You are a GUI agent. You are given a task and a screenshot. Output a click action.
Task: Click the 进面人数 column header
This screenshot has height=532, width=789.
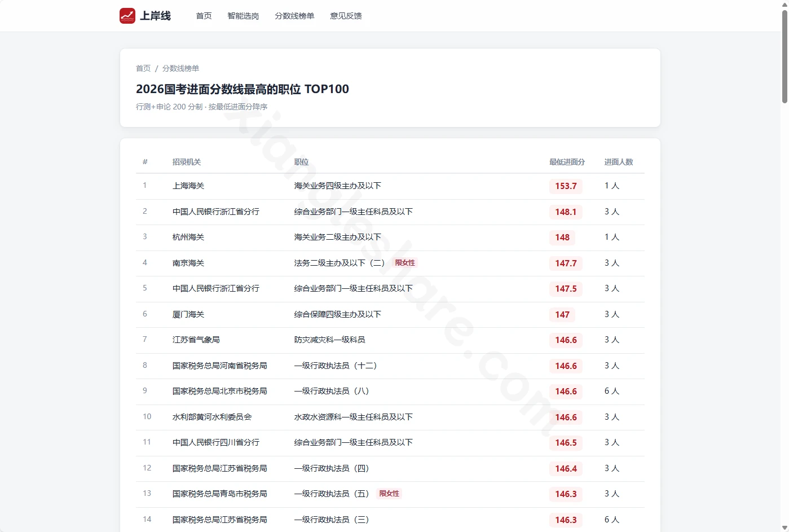(619, 162)
